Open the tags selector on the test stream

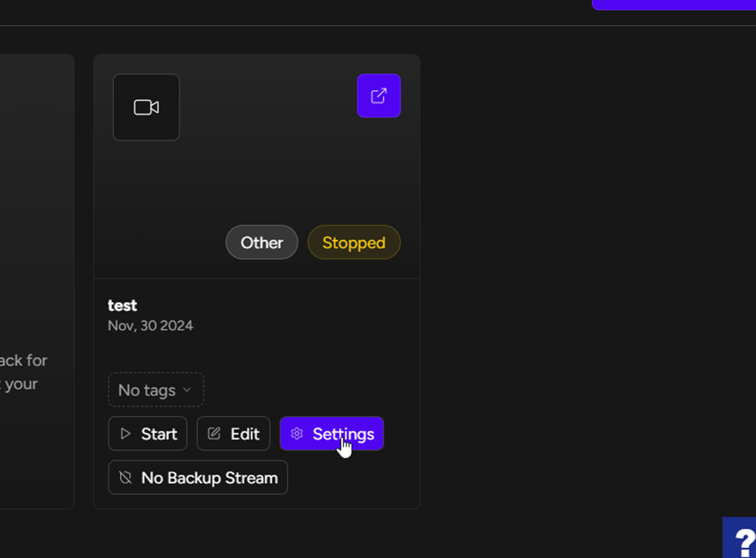pyautogui.click(x=155, y=390)
